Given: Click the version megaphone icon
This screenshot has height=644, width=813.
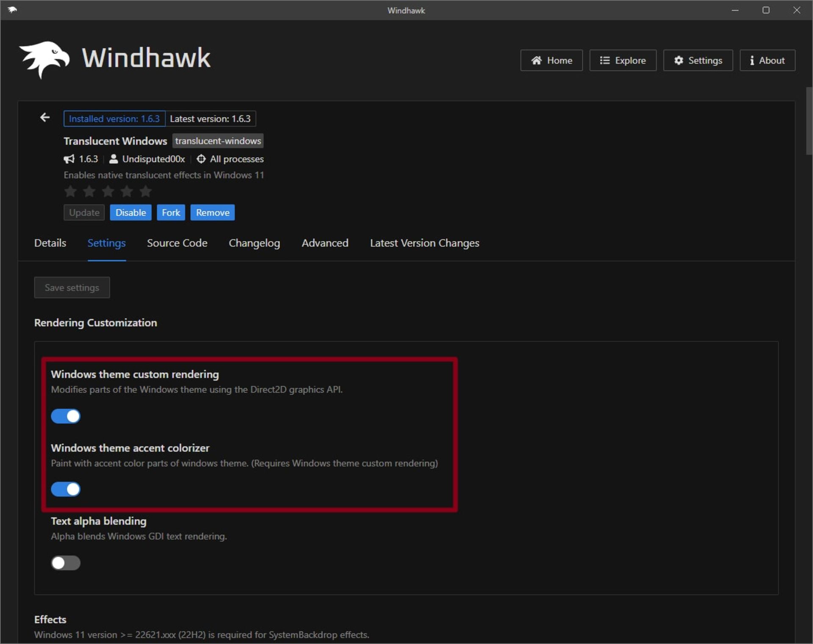Looking at the screenshot, I should coord(69,159).
